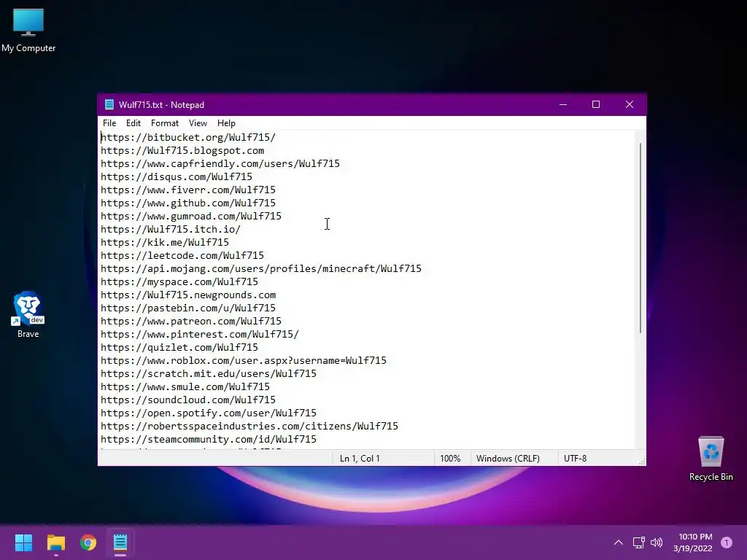The image size is (747, 560).
Task: Click the github.com/Wulf715 line
Action: coord(188,203)
